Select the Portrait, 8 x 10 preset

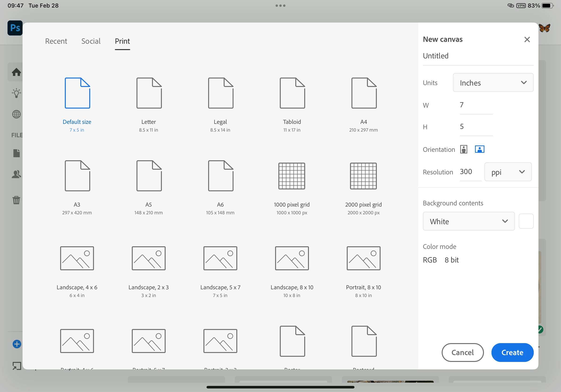click(363, 258)
